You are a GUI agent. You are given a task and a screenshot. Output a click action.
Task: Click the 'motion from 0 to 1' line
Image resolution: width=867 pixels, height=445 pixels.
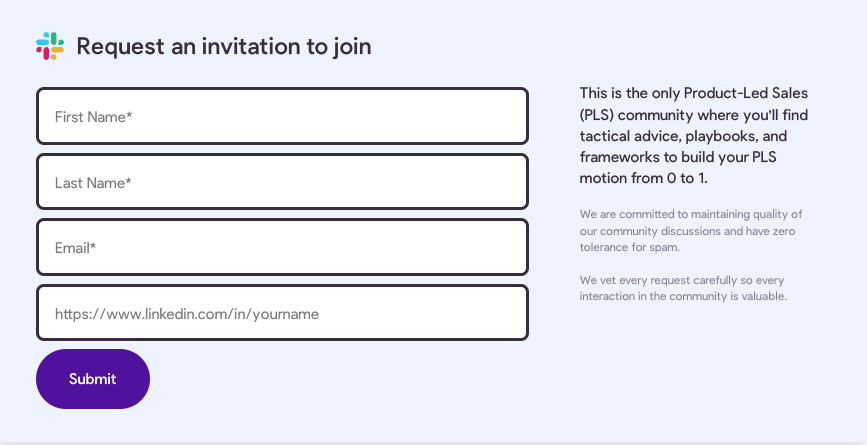(x=644, y=178)
